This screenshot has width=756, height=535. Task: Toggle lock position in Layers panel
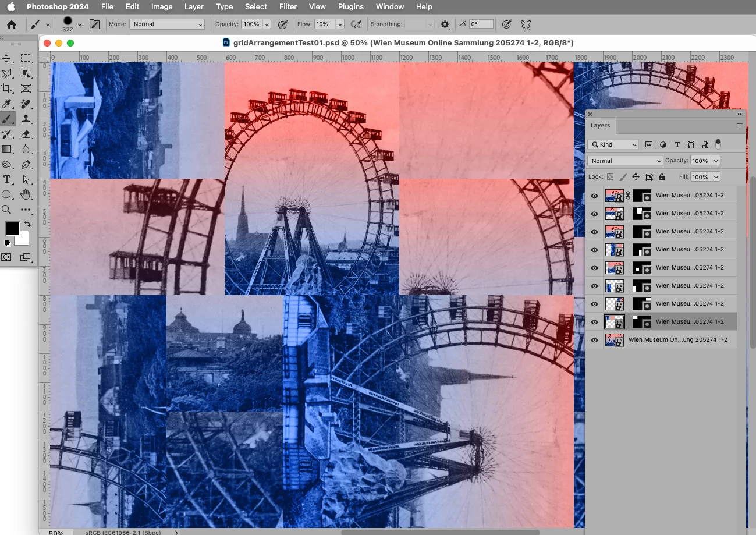tap(636, 177)
